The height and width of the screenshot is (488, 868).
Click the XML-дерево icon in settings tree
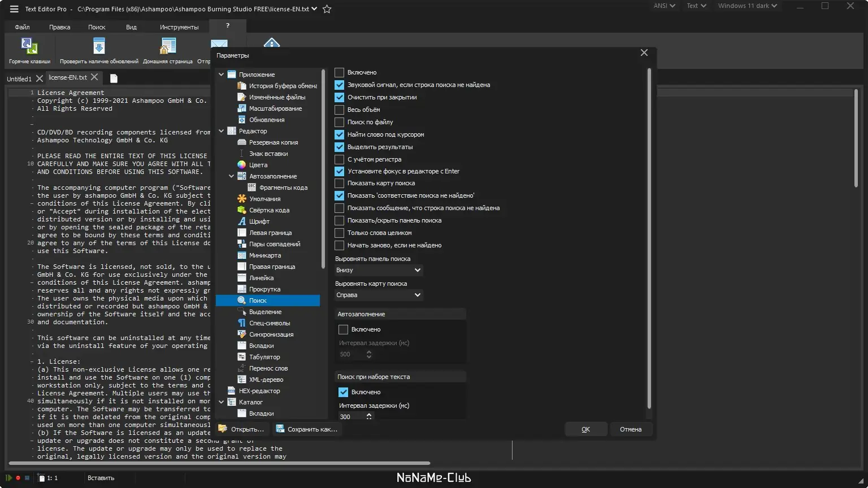242,380
